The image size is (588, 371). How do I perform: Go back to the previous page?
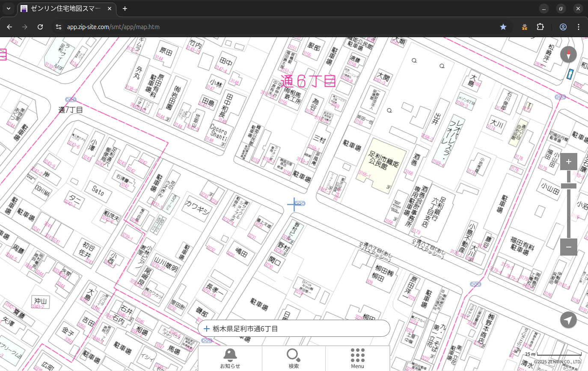click(x=9, y=27)
